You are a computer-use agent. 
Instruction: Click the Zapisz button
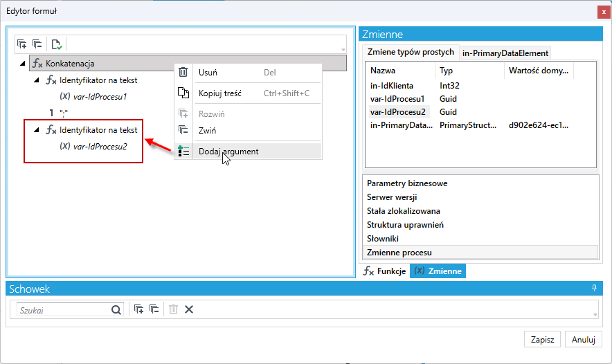pos(542,339)
